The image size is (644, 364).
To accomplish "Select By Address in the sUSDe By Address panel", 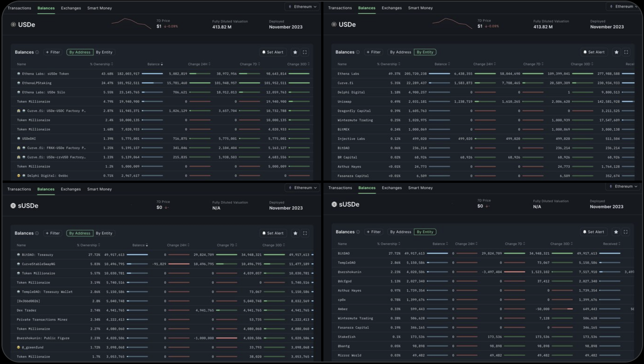I will [x=80, y=233].
